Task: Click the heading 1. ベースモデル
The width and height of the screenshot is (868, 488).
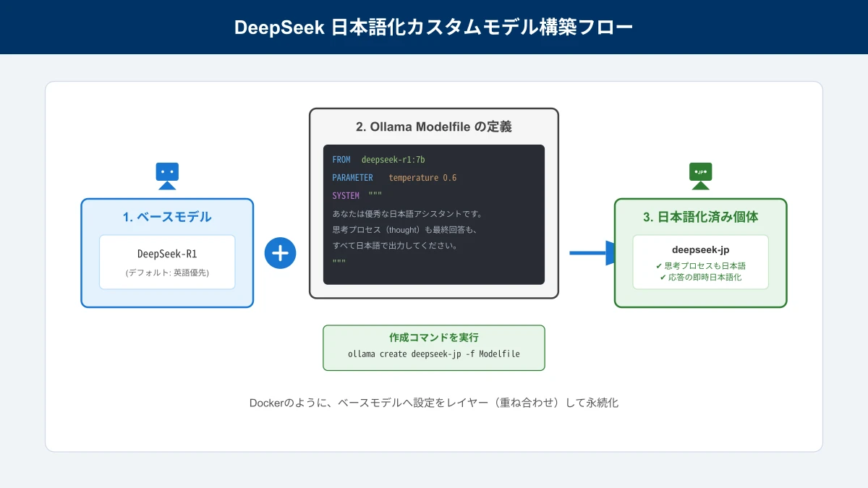Action: (x=167, y=216)
